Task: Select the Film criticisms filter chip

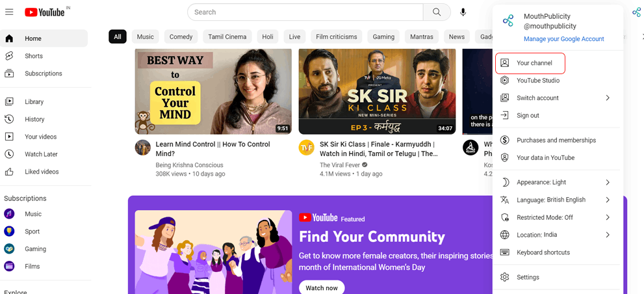Action: click(337, 36)
